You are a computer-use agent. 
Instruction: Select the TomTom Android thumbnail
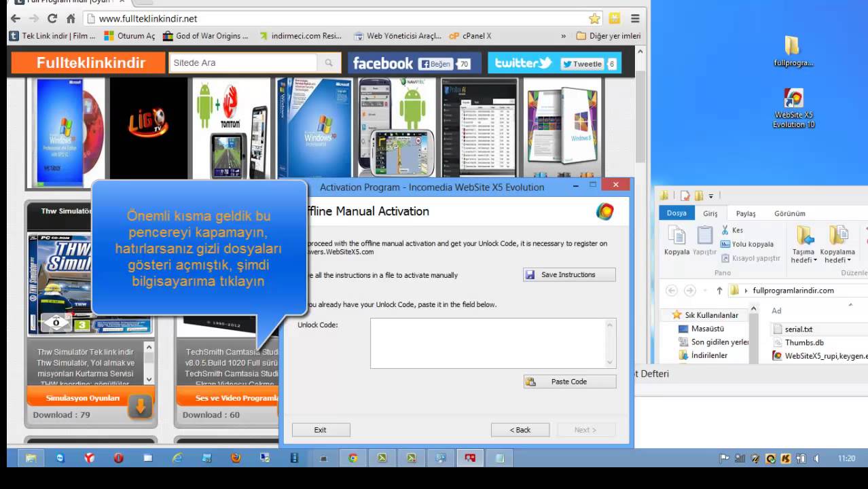(x=231, y=126)
